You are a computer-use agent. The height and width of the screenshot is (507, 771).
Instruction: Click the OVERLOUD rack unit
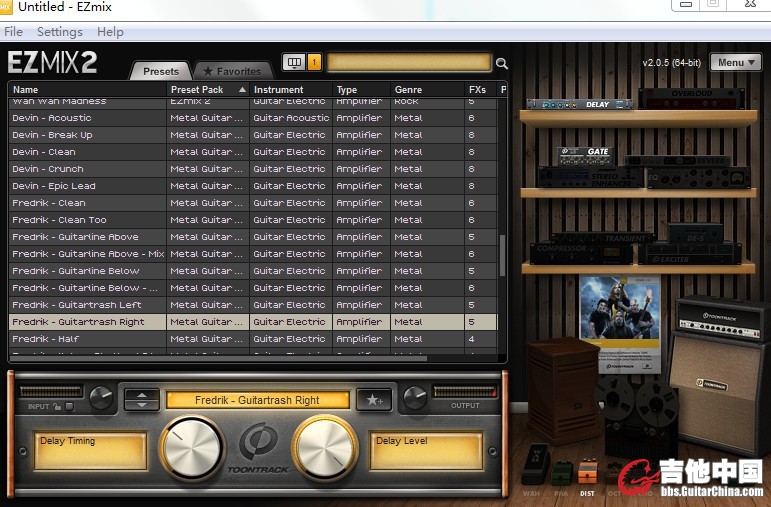pyautogui.click(x=692, y=99)
